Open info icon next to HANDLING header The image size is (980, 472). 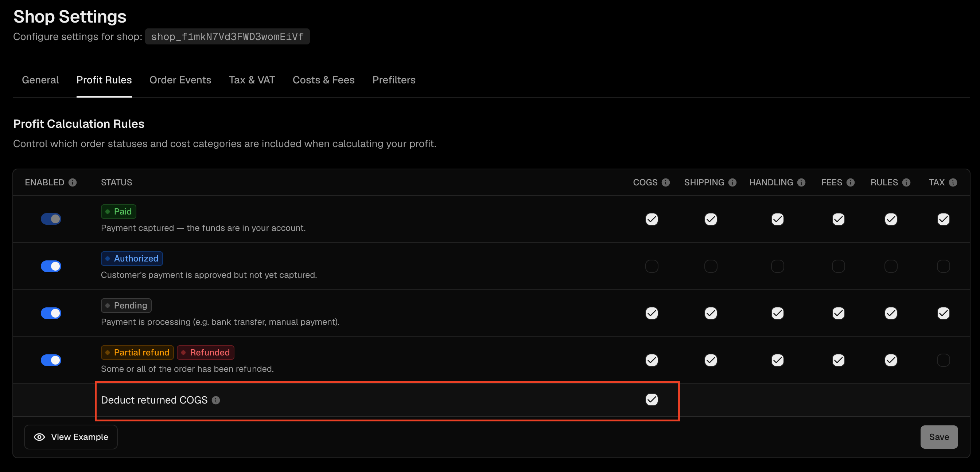coord(801,182)
